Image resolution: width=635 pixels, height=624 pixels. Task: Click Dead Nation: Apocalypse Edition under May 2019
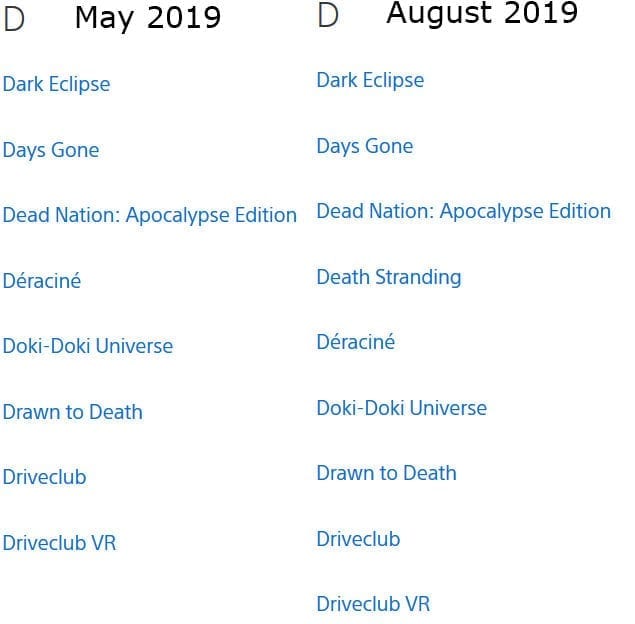(x=149, y=215)
